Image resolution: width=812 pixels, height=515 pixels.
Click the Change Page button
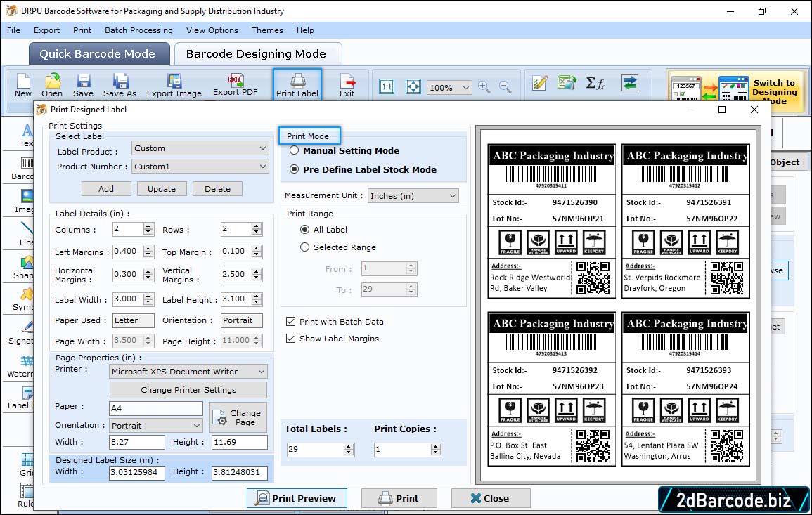[238, 417]
